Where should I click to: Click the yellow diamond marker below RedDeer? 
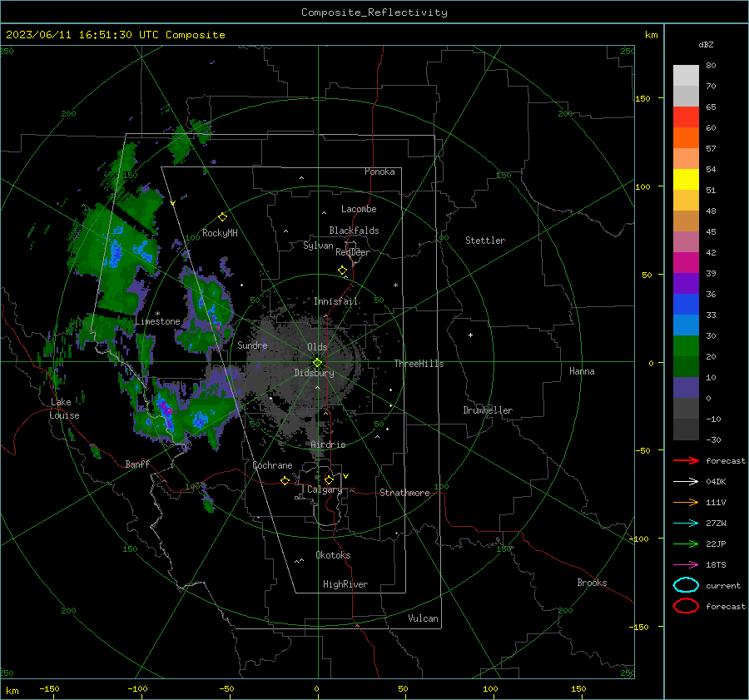pos(342,271)
